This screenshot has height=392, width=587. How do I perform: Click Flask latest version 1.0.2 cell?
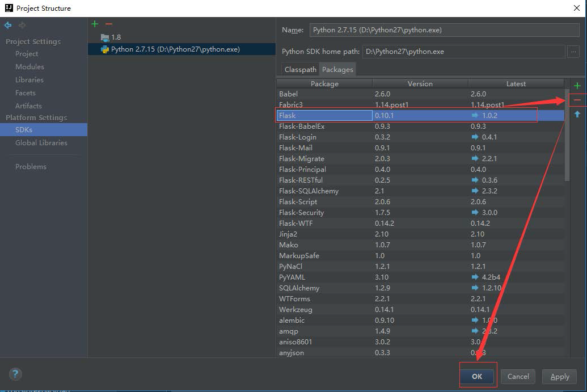(516, 116)
